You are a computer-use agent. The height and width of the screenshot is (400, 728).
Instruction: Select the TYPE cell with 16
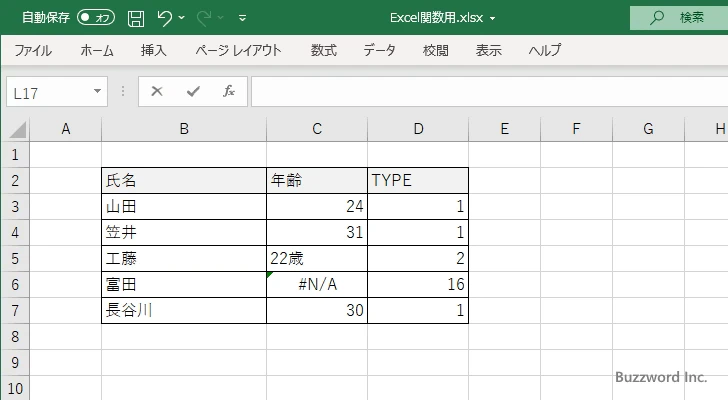point(418,284)
